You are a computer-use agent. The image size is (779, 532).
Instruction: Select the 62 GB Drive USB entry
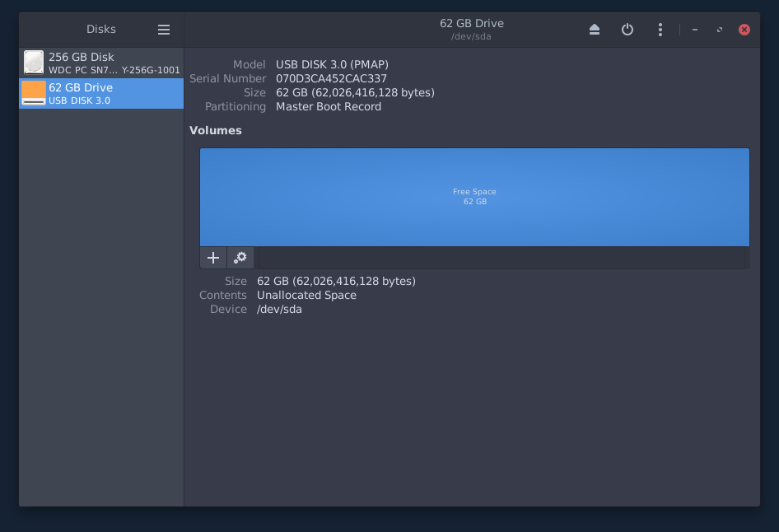[101, 93]
